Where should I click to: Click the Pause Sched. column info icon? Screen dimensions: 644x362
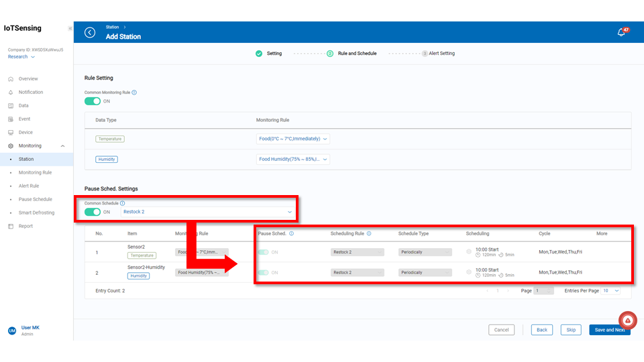tap(291, 234)
